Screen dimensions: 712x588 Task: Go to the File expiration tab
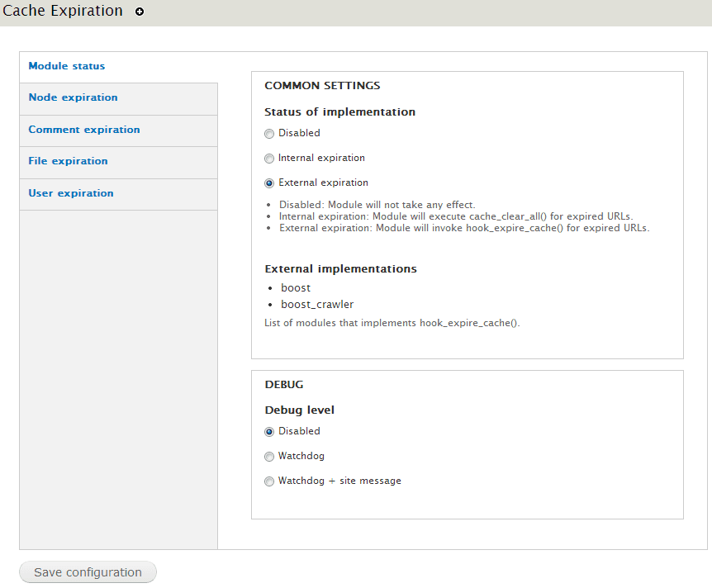68,161
